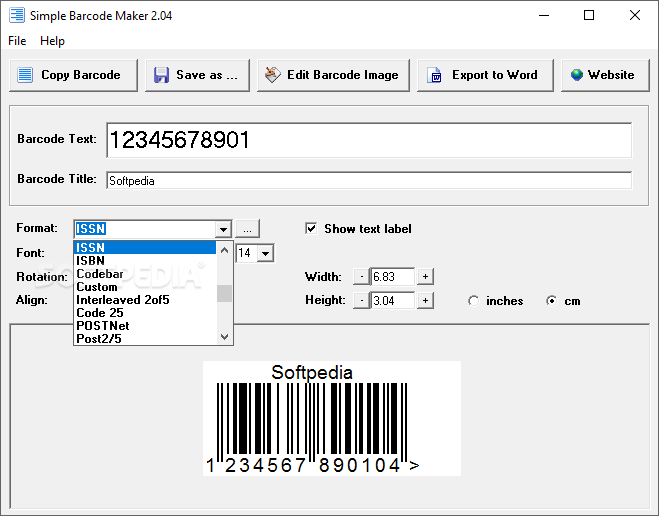659x516 pixels.
Task: Click the Copy Barcode button label
Action: [81, 75]
